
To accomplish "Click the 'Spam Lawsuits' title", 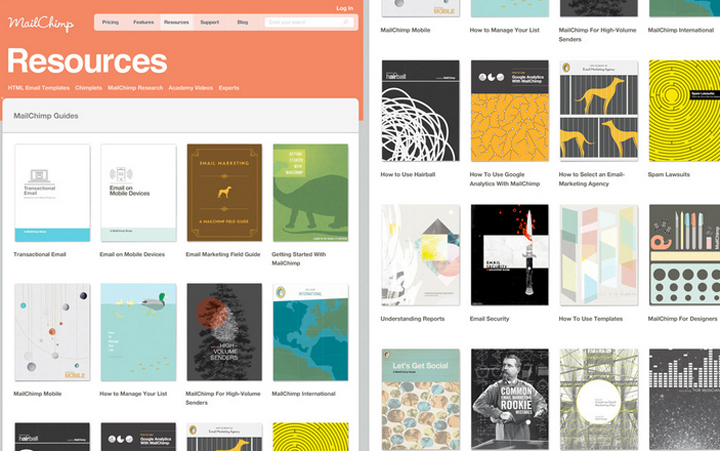I will [669, 175].
